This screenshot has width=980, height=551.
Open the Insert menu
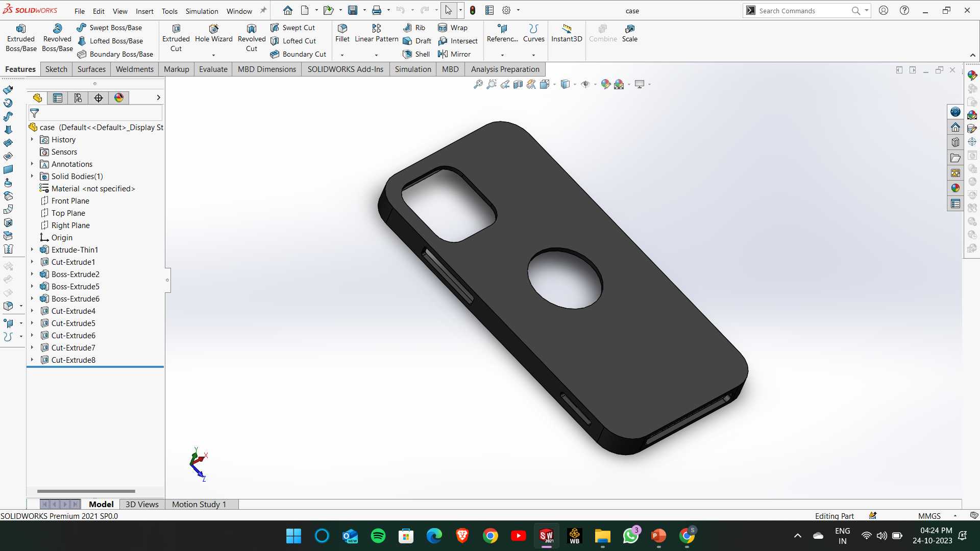144,11
